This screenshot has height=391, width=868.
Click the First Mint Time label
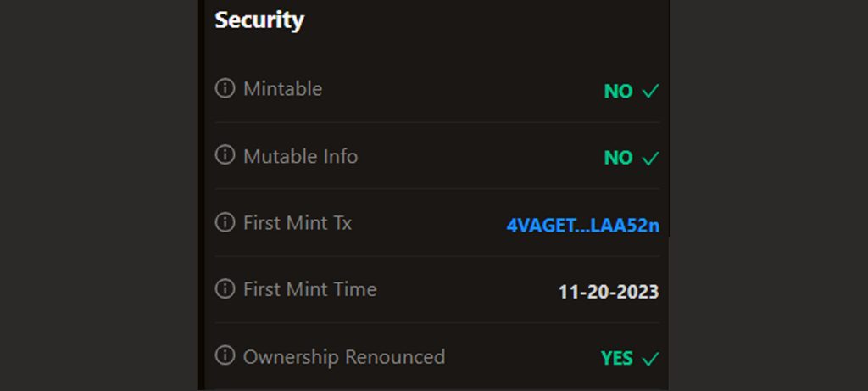309,289
